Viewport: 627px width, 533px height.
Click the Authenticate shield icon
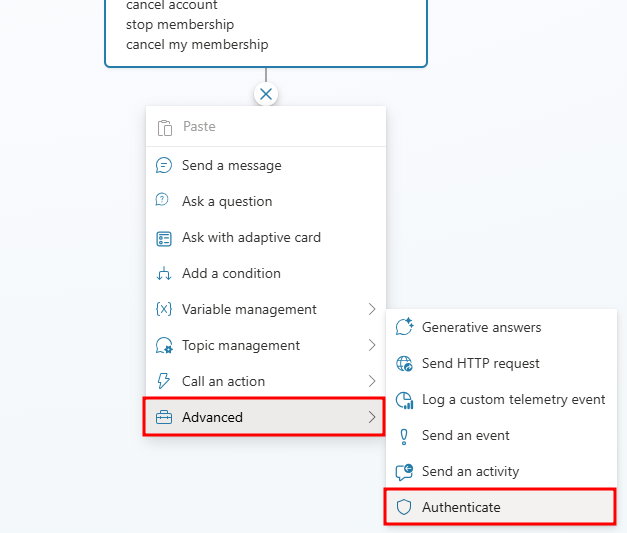tap(404, 507)
